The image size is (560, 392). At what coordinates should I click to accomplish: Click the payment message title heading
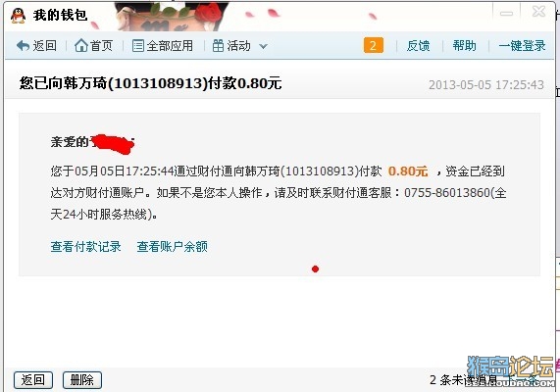[150, 83]
